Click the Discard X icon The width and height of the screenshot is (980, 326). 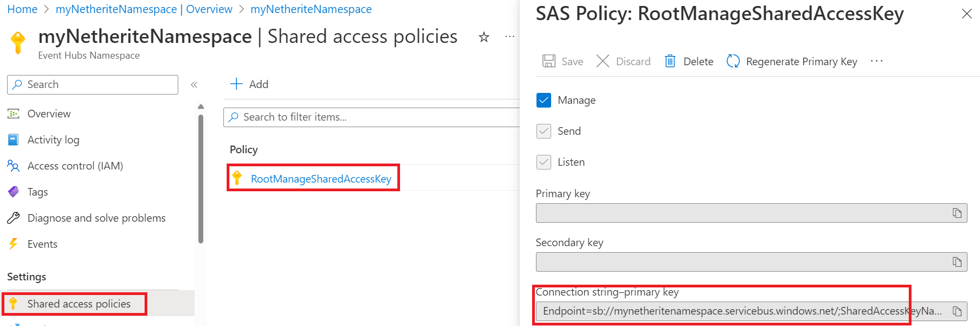pyautogui.click(x=602, y=61)
